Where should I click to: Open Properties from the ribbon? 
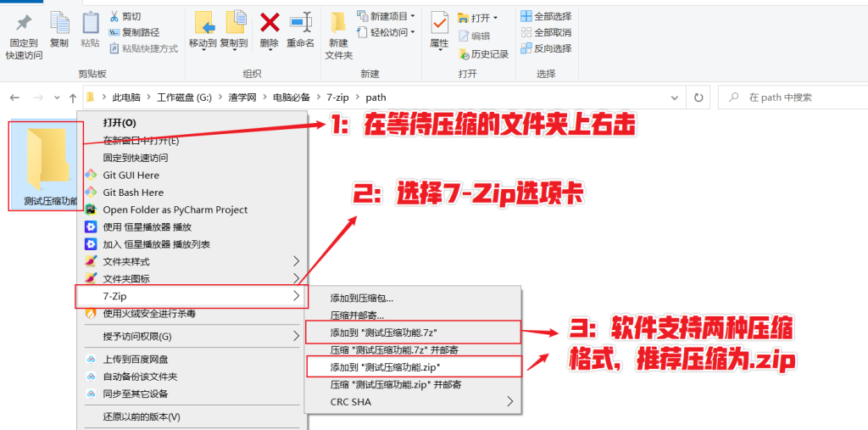coord(440,31)
